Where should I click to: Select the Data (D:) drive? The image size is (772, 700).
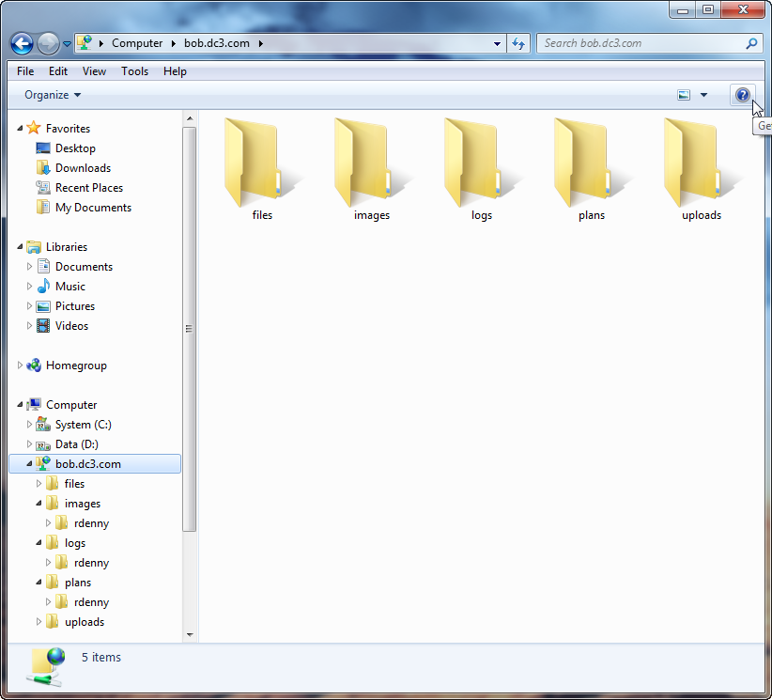[x=76, y=444]
